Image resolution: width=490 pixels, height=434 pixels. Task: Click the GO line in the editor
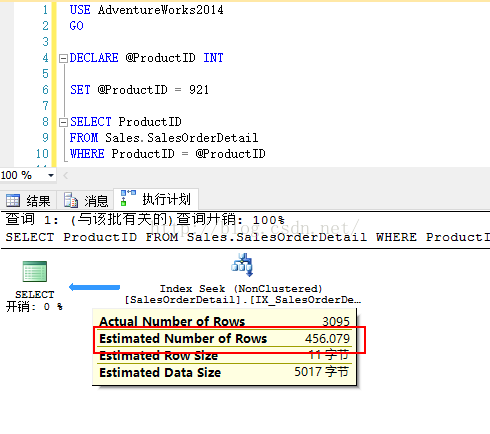[x=76, y=26]
